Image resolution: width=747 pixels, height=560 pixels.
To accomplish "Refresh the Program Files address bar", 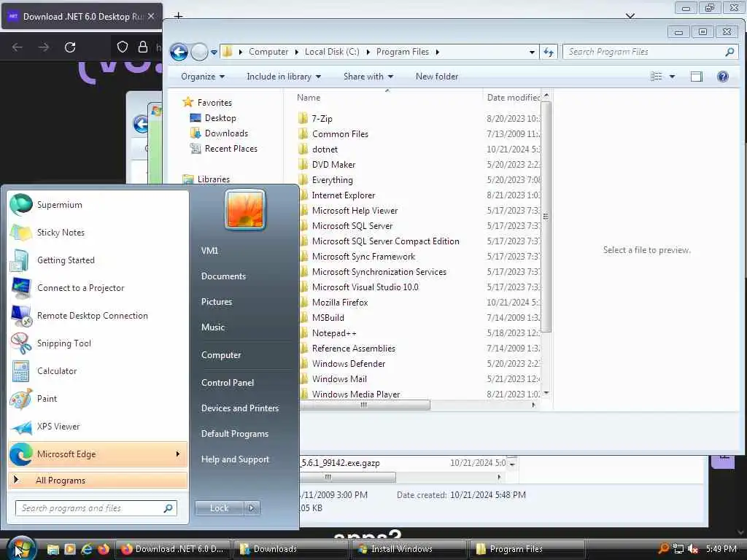I will click(549, 52).
